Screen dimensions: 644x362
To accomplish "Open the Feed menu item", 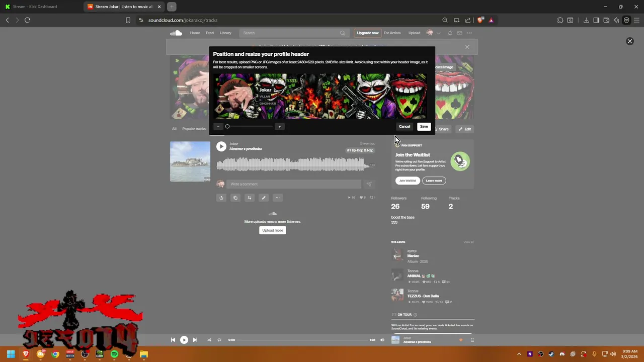I will 210,33.
